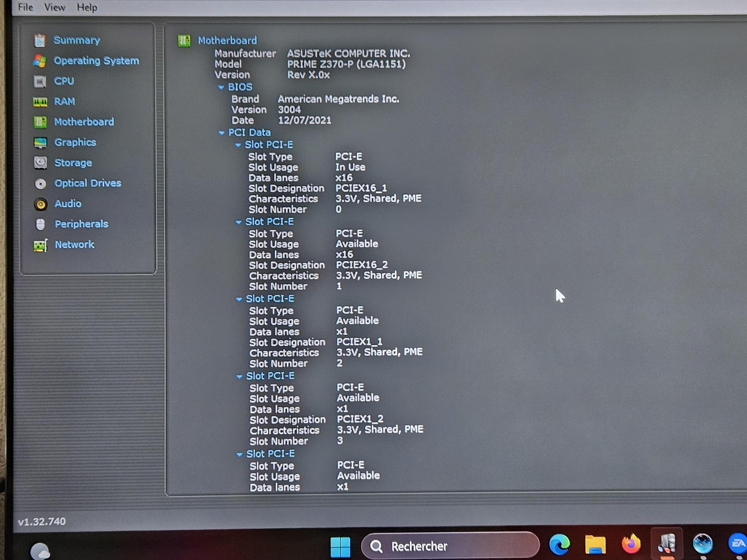
Task: Open the Help menu
Action: (x=87, y=8)
